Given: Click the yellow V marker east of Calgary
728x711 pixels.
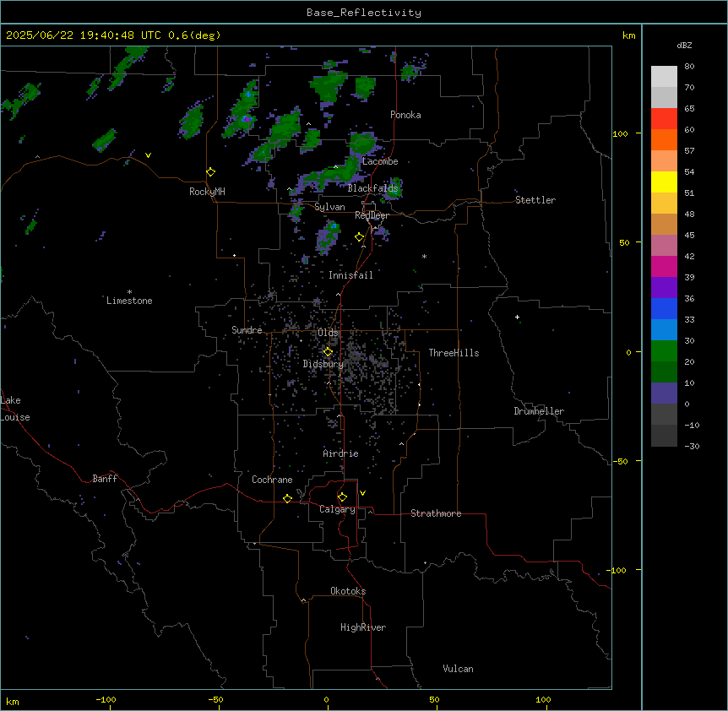Looking at the screenshot, I should [362, 493].
